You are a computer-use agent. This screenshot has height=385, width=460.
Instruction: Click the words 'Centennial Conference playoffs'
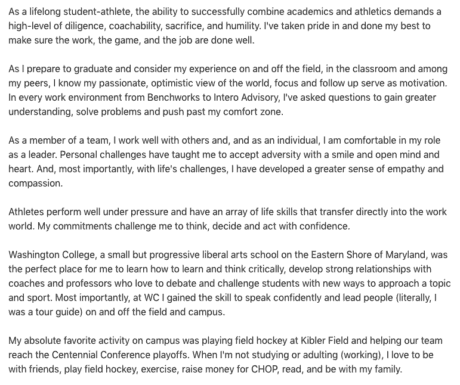120,355
